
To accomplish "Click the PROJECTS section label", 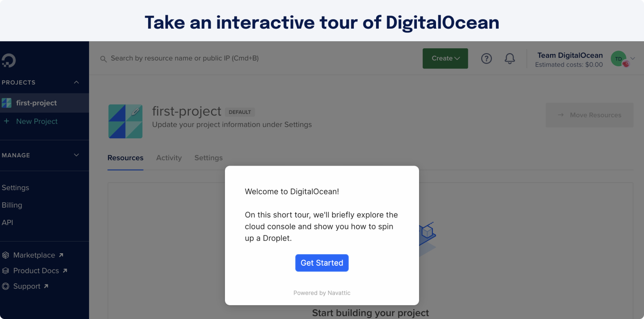I will coord(18,82).
